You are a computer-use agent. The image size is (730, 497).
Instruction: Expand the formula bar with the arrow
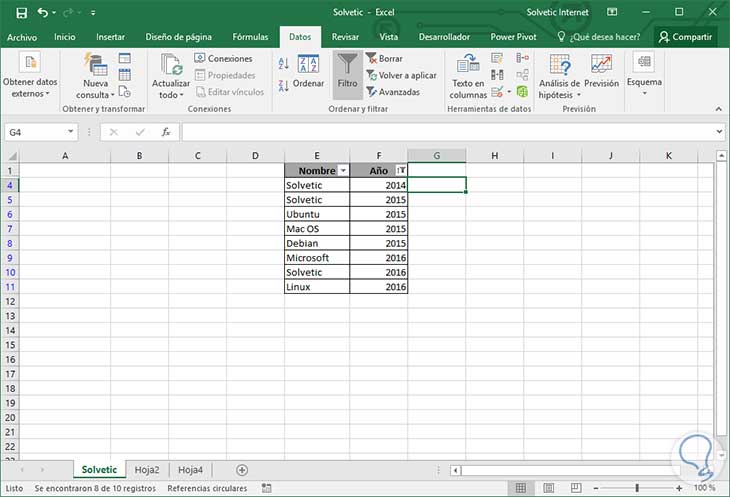[x=720, y=132]
